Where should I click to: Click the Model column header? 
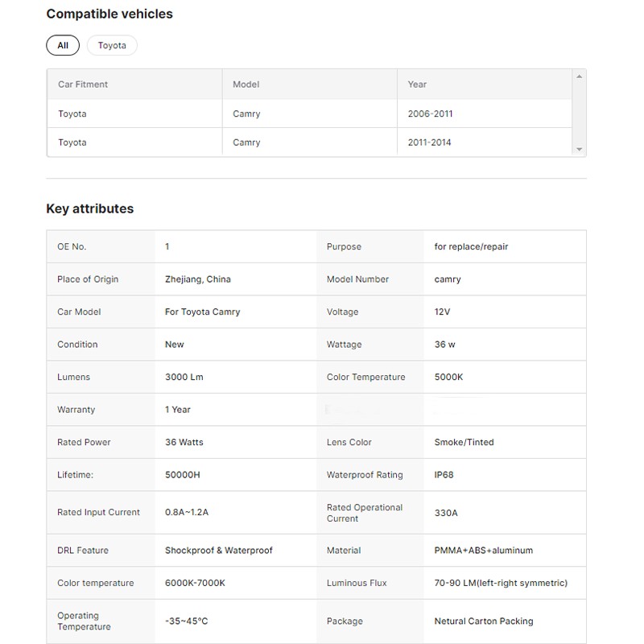click(x=246, y=85)
